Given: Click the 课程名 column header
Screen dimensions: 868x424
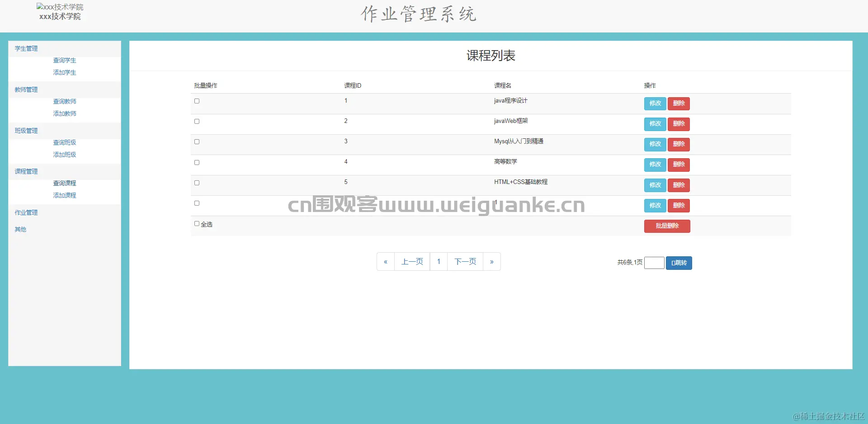Looking at the screenshot, I should (503, 86).
